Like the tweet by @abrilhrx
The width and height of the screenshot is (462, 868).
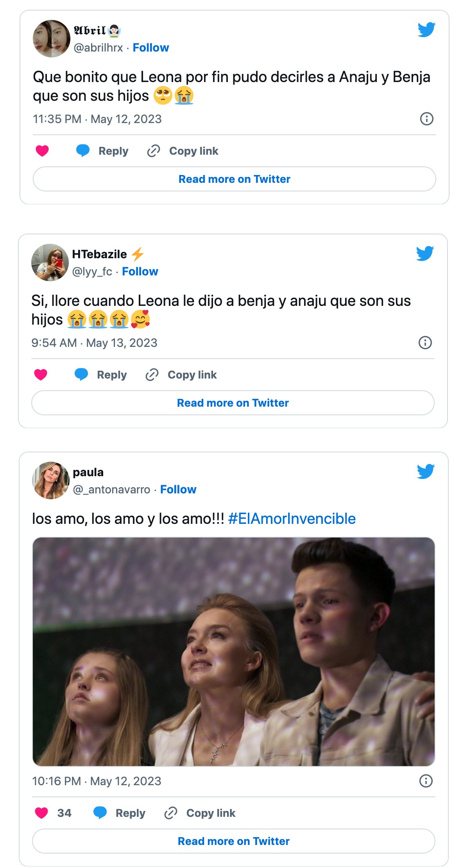click(42, 151)
